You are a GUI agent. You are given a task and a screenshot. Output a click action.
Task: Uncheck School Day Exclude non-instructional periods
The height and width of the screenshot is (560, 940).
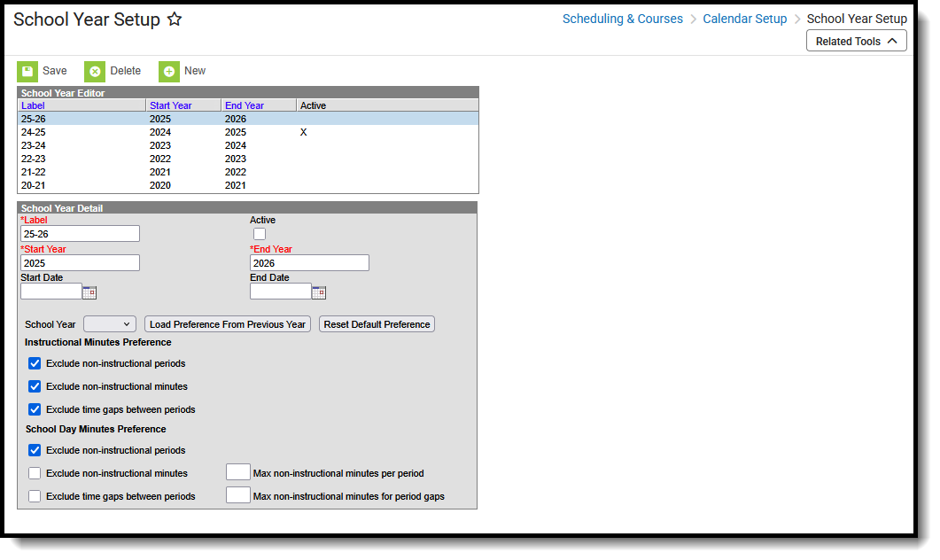pos(35,450)
